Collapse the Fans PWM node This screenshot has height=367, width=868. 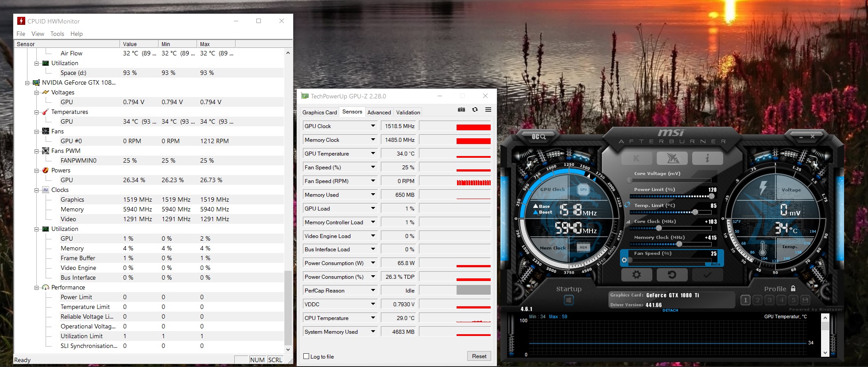(36, 151)
